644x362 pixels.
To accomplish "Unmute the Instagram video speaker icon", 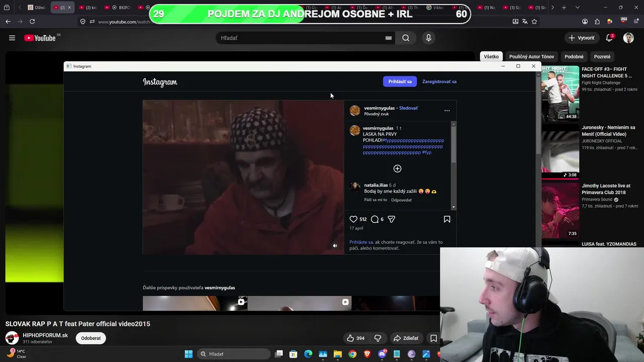I will (335, 246).
